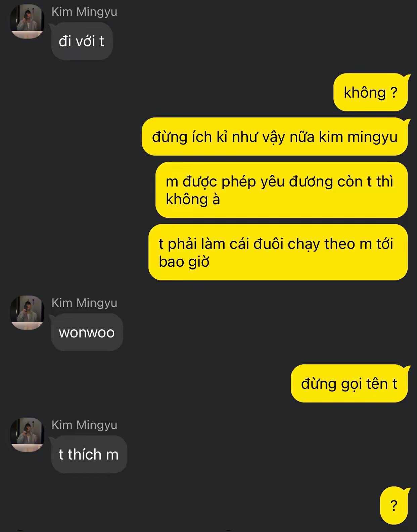Viewport: 417px width, 532px height.
Task: Open Kim Mingyu's avatar beside 'wonwoo' message
Action: pyautogui.click(x=27, y=313)
